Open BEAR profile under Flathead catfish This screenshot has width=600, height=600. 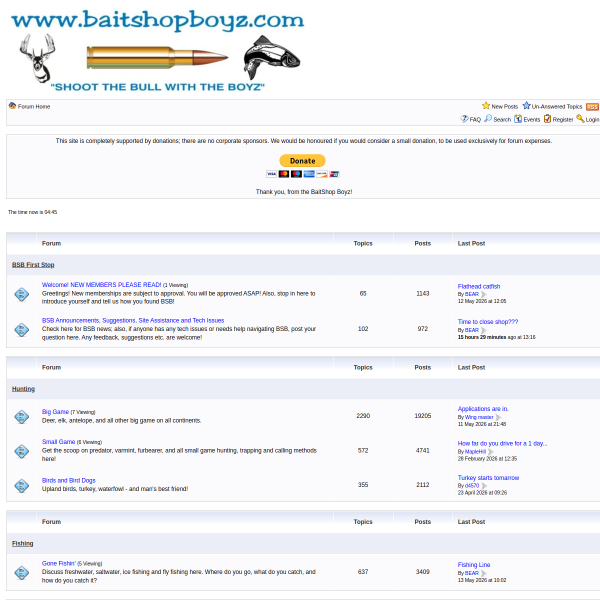click(472, 294)
